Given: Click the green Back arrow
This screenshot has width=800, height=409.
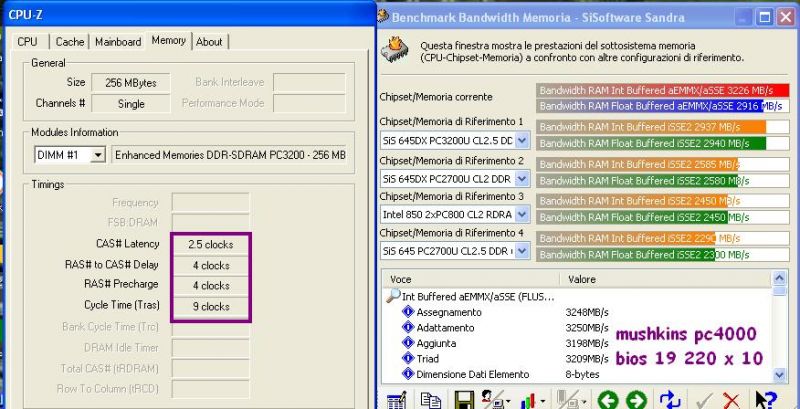Looking at the screenshot, I should click(607, 400).
